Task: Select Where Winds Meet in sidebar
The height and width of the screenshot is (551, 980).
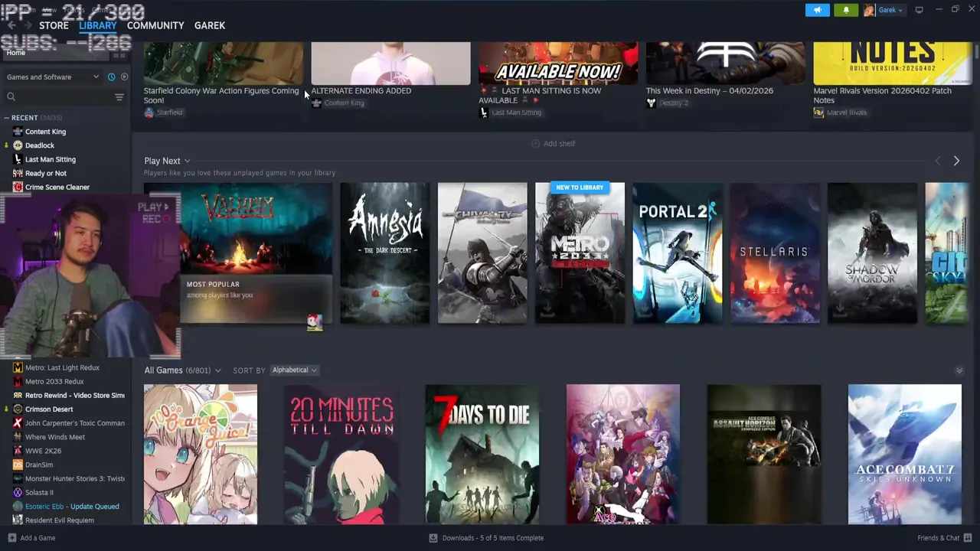Action: (55, 437)
